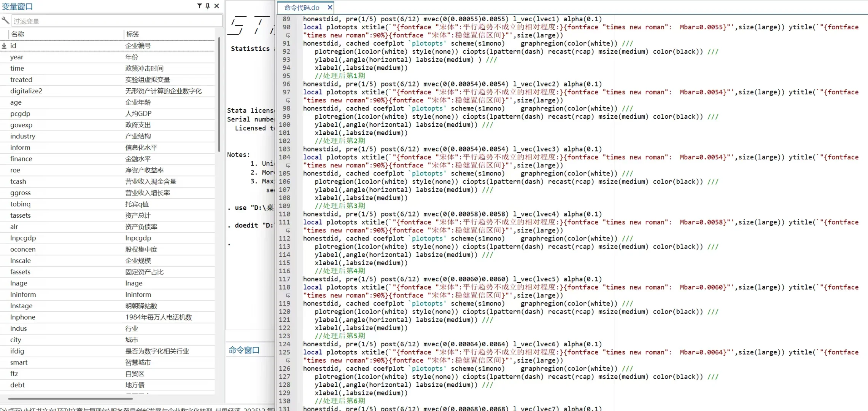Click line number 110 in the editor gutter

(285, 214)
